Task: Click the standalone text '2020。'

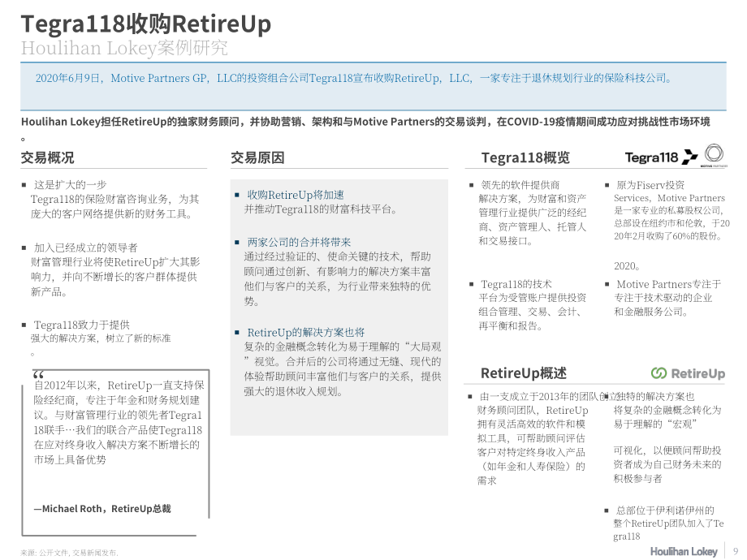Action: tap(627, 265)
